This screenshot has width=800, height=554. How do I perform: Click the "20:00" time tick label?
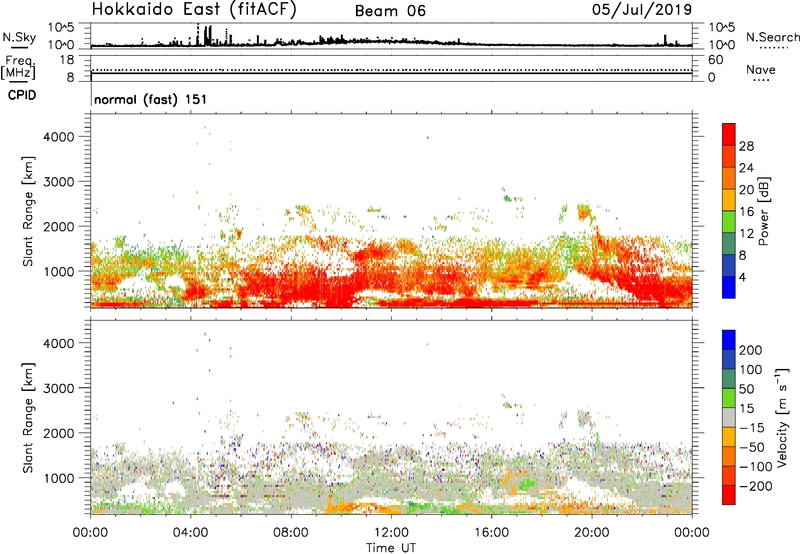click(592, 533)
